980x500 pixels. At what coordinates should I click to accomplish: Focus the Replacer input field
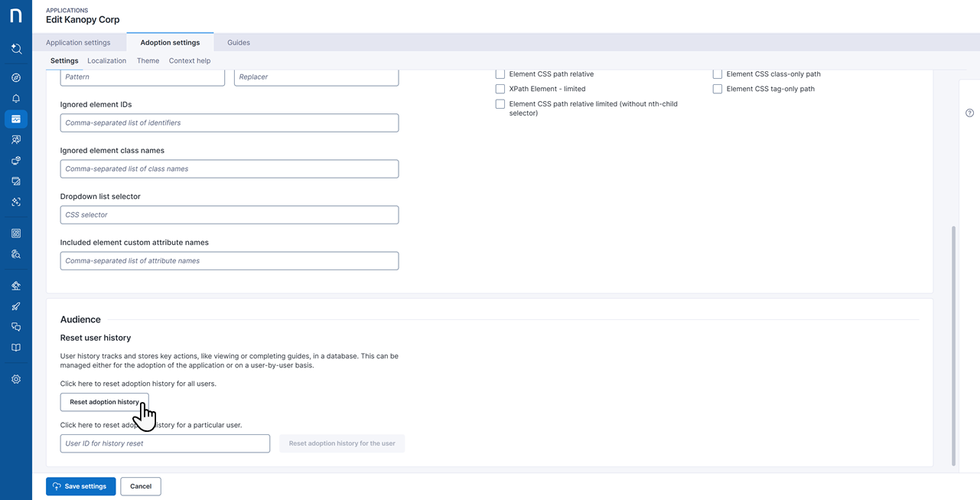point(316,77)
